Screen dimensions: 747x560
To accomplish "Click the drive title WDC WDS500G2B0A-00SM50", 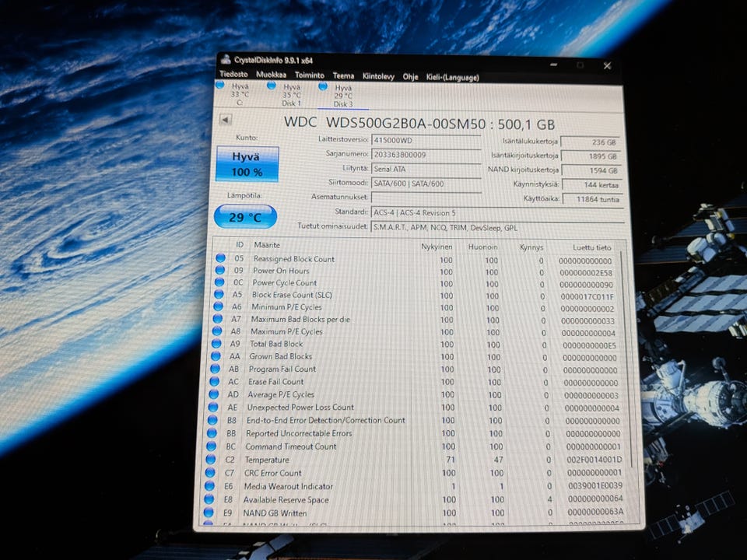I will [384, 123].
